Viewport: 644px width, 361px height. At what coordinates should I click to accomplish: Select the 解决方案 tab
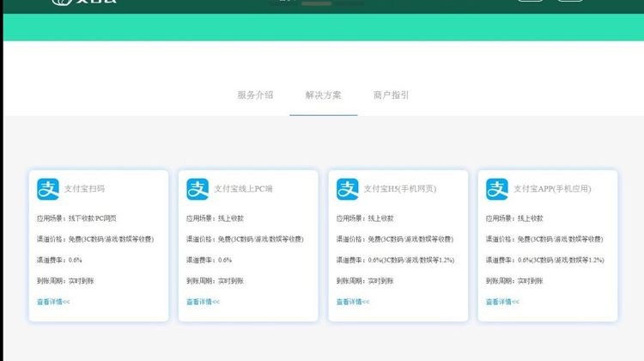323,95
